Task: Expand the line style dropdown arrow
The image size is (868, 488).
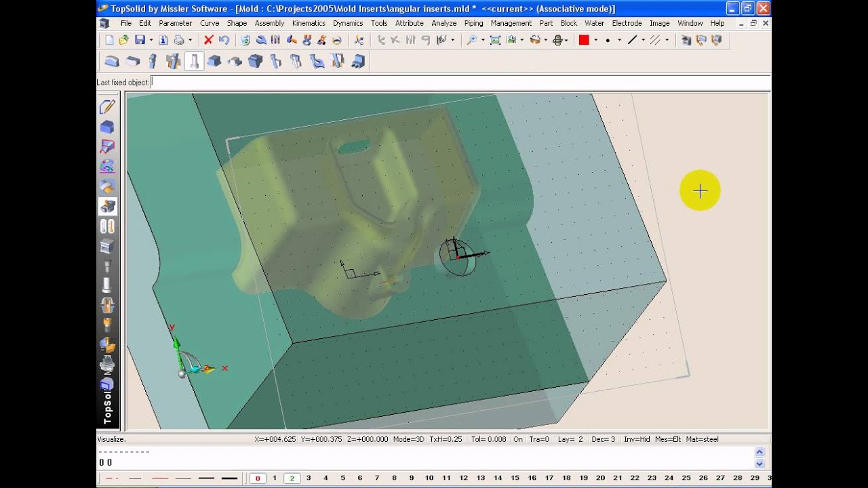Action: 643,40
